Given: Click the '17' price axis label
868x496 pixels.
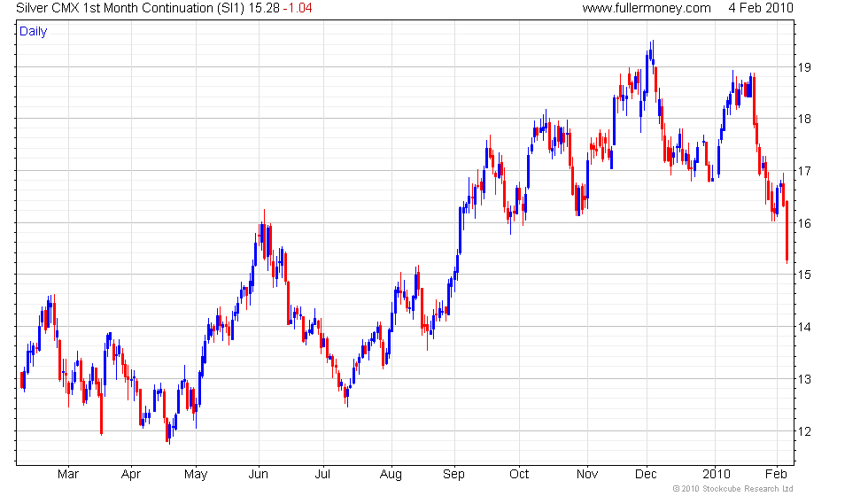Looking at the screenshot, I should (804, 171).
